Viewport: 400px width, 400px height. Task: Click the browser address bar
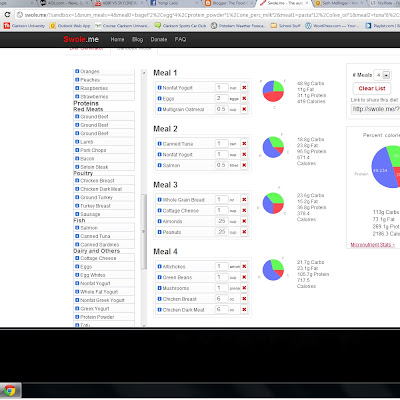[x=207, y=15]
